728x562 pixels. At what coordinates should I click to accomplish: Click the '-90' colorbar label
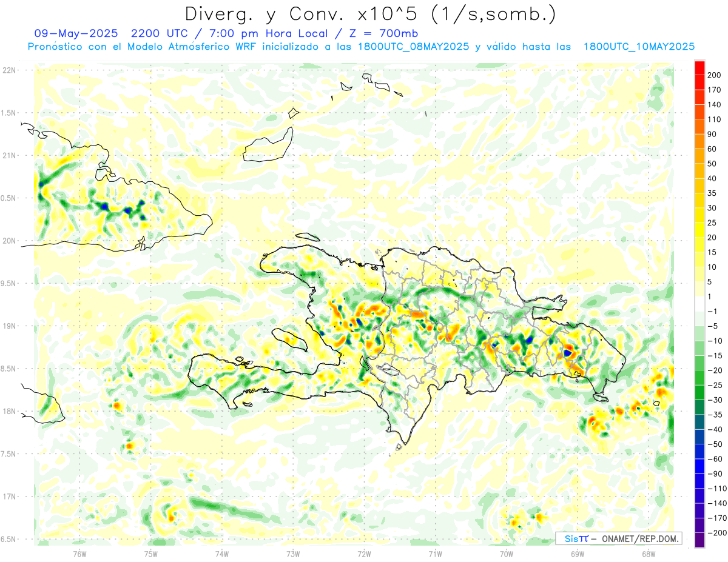point(714,473)
